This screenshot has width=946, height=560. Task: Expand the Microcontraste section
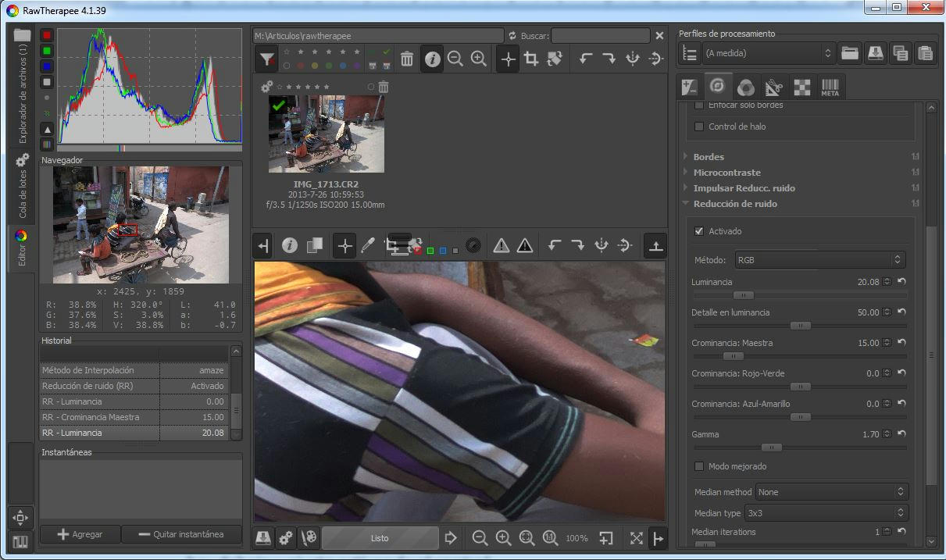tap(726, 173)
